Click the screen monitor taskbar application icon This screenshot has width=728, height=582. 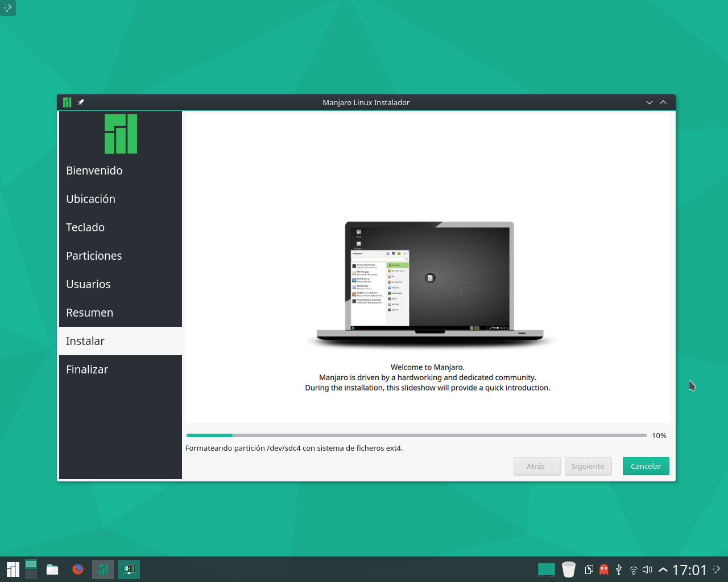129,569
